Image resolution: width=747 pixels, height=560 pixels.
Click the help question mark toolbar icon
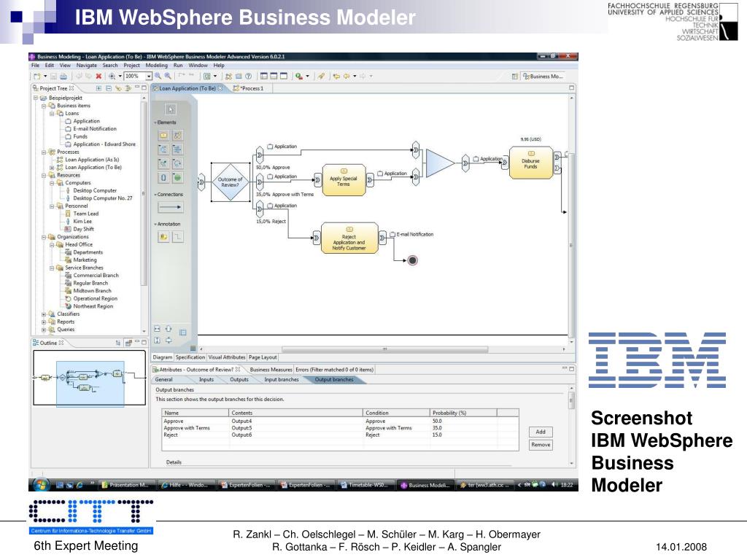pyautogui.click(x=248, y=76)
